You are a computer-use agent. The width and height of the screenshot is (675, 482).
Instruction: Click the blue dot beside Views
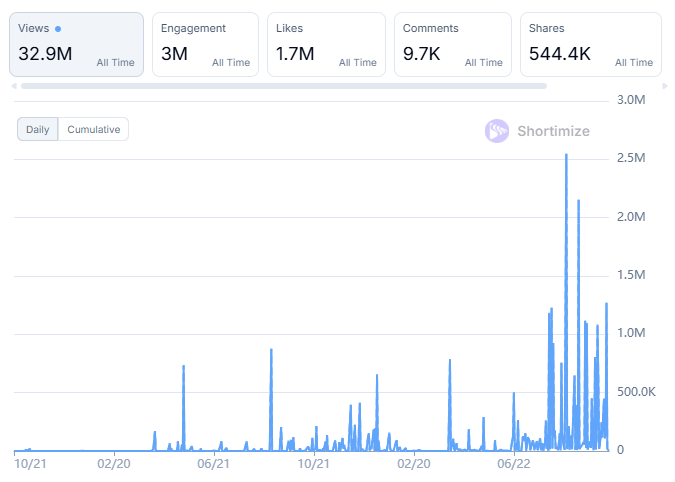[58, 29]
